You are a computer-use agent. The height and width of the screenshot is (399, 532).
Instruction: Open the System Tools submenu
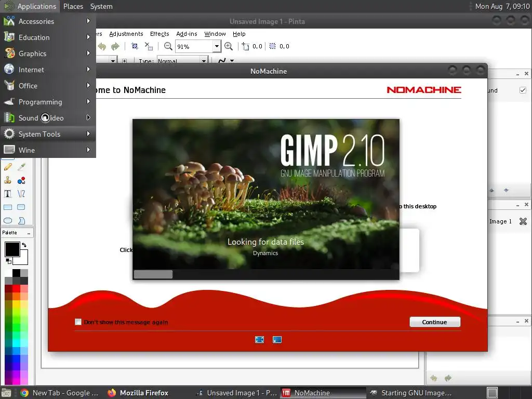(x=48, y=134)
